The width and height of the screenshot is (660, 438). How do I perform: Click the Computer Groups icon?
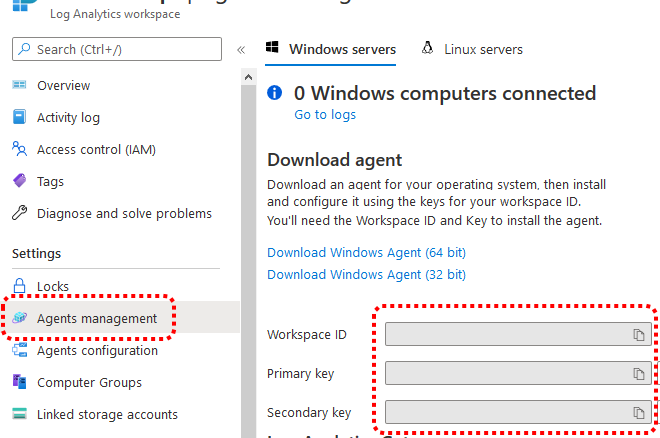[19, 382]
